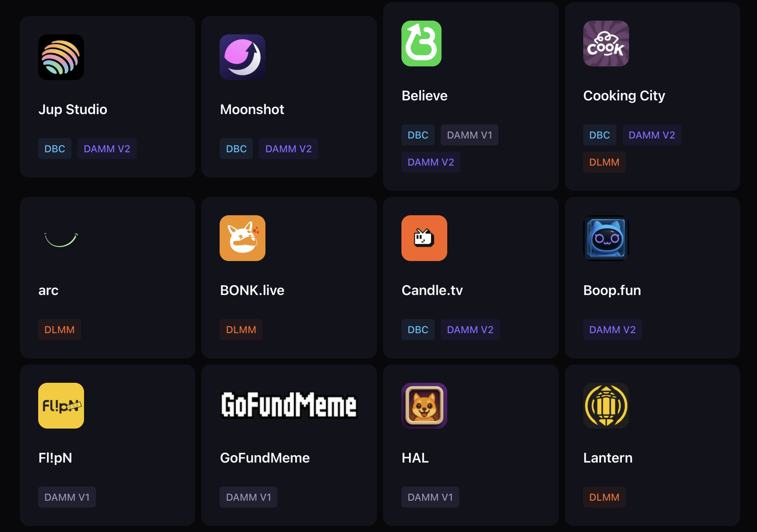757x532 pixels.
Task: Click the GoFundMeme pixel-text logo
Action: (x=289, y=405)
